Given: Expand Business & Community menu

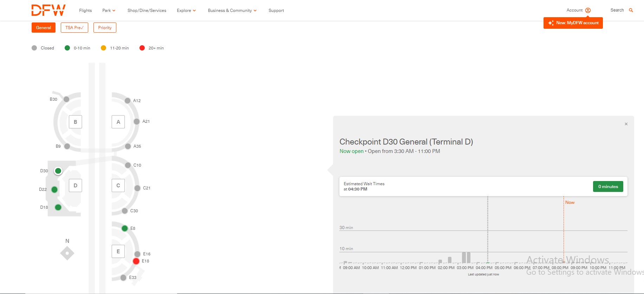Looking at the screenshot, I should click(232, 11).
